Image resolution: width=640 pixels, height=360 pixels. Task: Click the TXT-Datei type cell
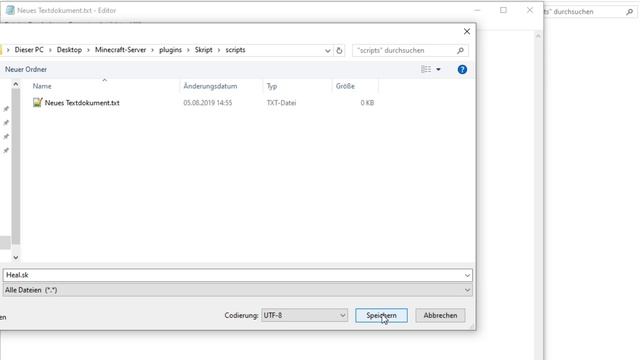pyautogui.click(x=281, y=103)
